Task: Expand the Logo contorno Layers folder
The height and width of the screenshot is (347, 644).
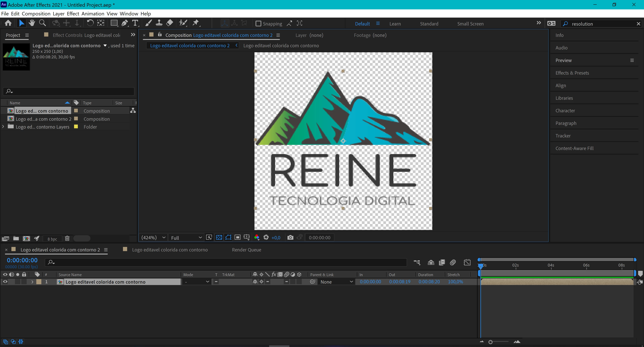Action: coord(3,127)
